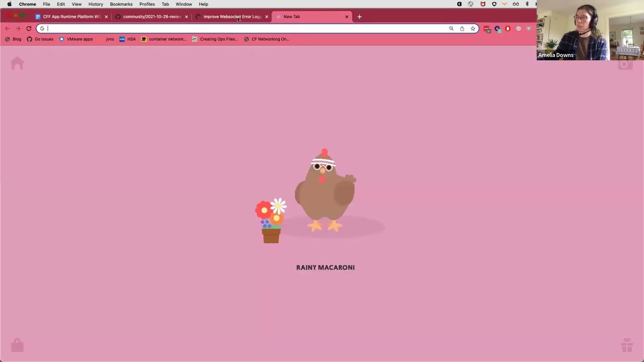This screenshot has width=644, height=362.
Task: Click the RAINY MACARONI caption
Action: point(326,267)
